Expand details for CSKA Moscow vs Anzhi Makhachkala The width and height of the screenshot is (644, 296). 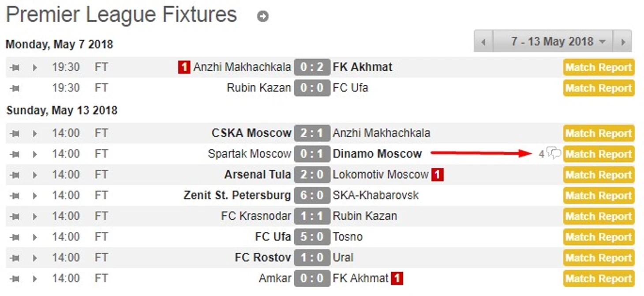[x=35, y=133]
